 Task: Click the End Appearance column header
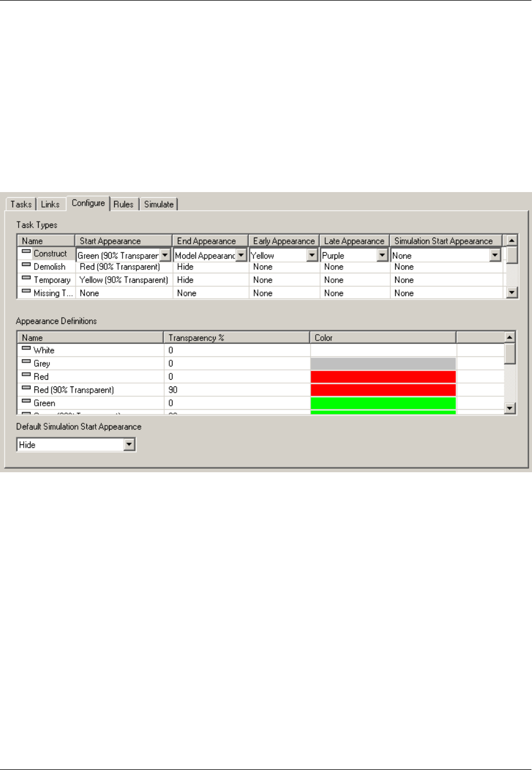coord(211,241)
